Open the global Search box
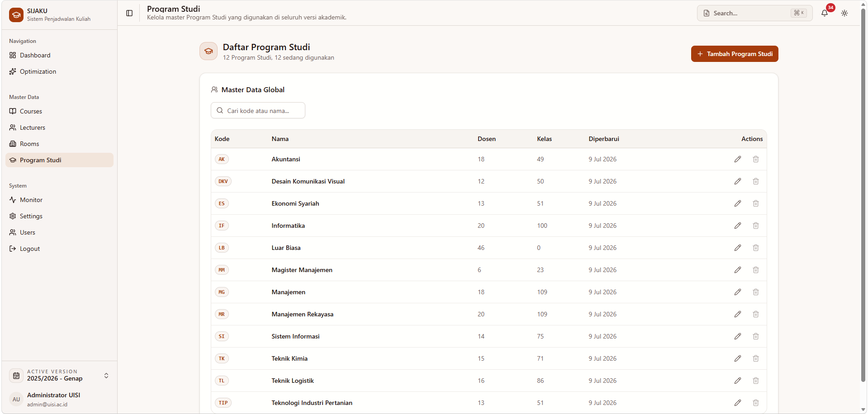This screenshot has height=414, width=868. click(x=754, y=13)
